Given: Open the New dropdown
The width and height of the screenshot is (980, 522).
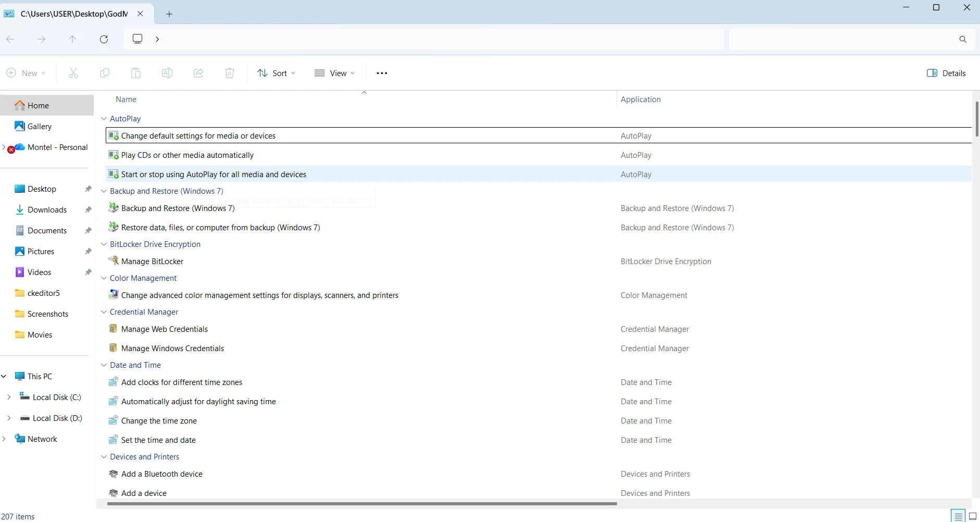Looking at the screenshot, I should click(x=26, y=73).
